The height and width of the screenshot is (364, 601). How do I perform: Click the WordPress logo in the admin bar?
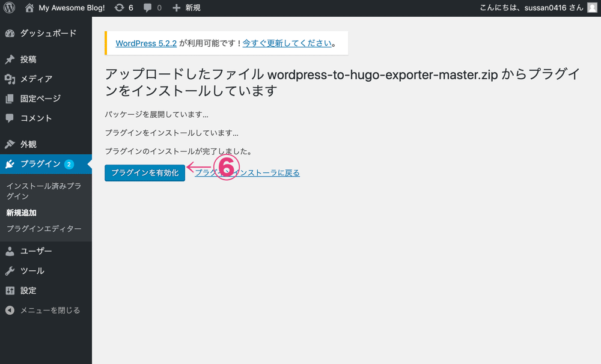coord(8,8)
